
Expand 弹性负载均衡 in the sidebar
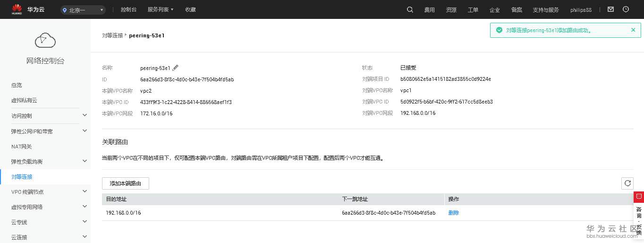85,161
